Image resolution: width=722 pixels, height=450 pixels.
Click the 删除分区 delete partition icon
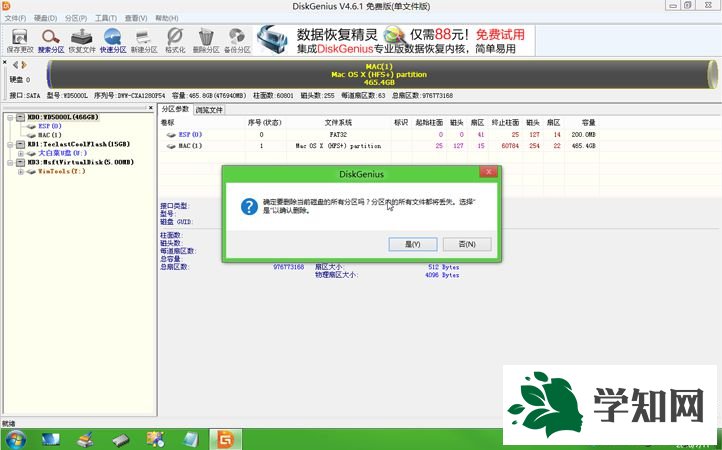point(206,41)
